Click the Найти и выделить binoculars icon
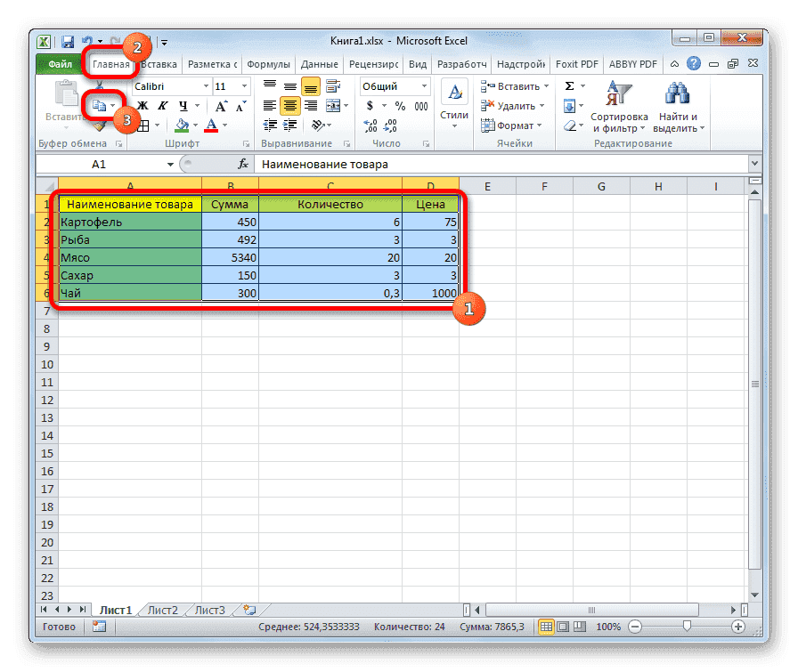Image resolution: width=798 pixels, height=672 pixels. point(677,94)
